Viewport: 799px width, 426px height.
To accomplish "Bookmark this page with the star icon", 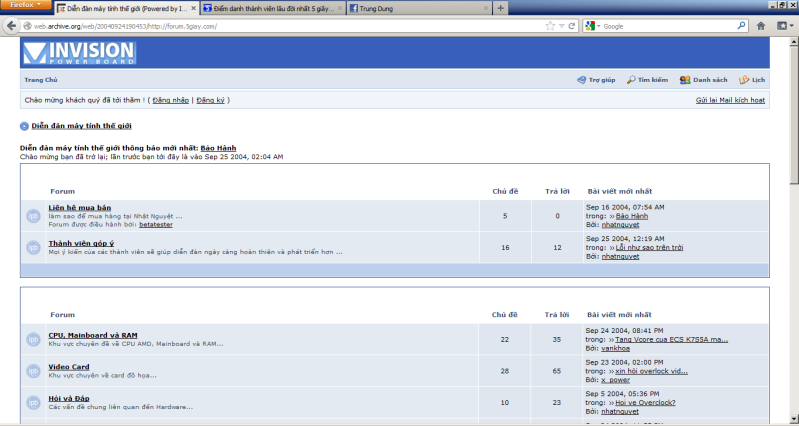I will pos(550,26).
